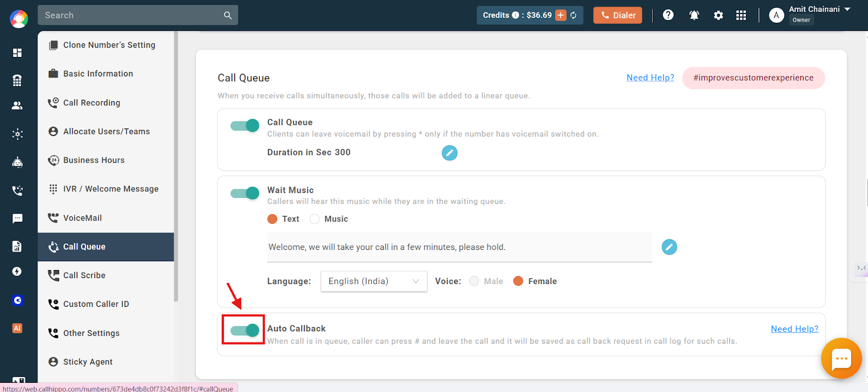
Task: Expand the Amit Chainani account menu arrow
Action: (847, 9)
